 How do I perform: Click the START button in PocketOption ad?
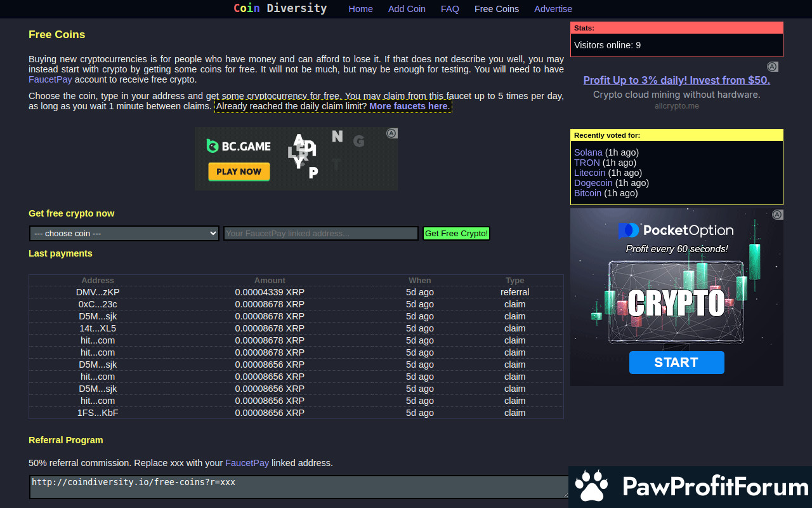click(x=677, y=363)
